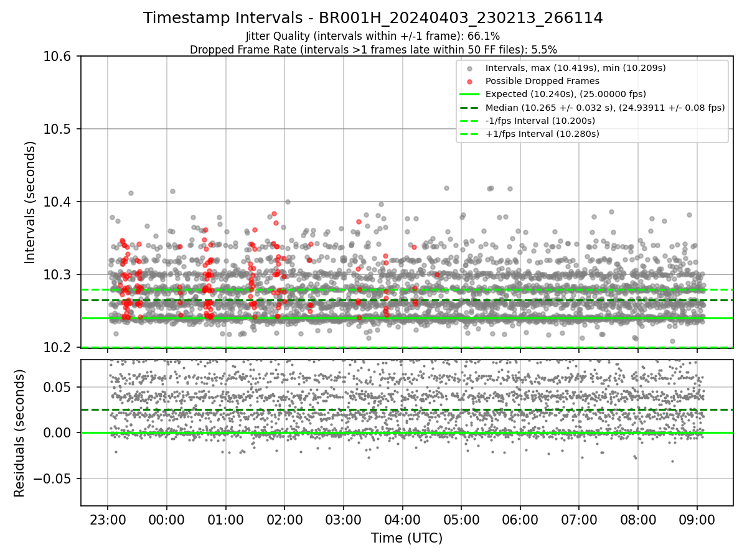747x560 pixels.
Task: Click the red marker beside Possible Dropped Frames
Action: tap(470, 82)
